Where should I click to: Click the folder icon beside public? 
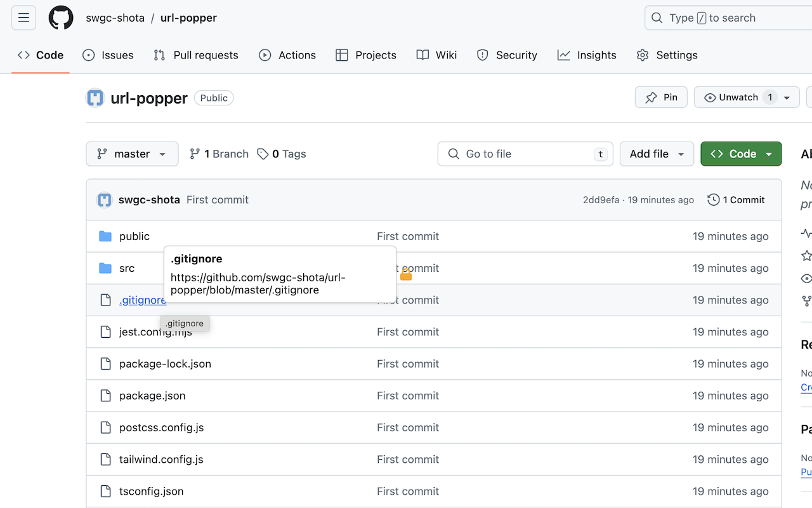click(105, 236)
